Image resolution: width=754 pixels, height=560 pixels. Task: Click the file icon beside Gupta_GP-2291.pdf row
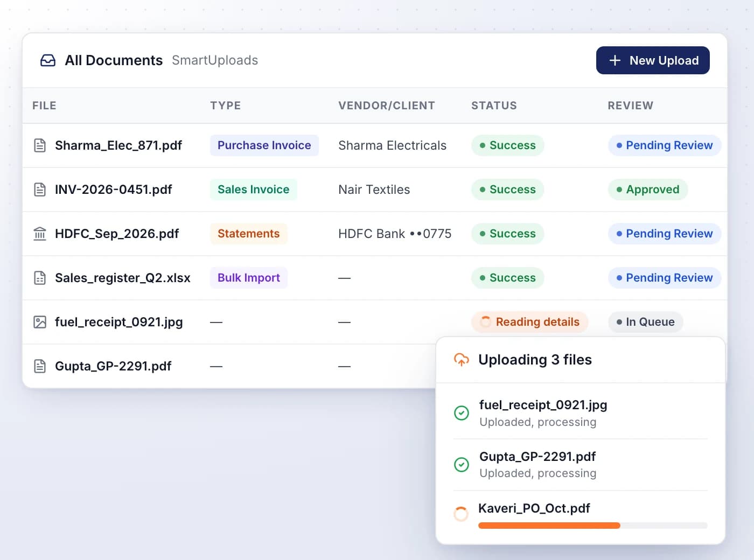[x=40, y=366]
